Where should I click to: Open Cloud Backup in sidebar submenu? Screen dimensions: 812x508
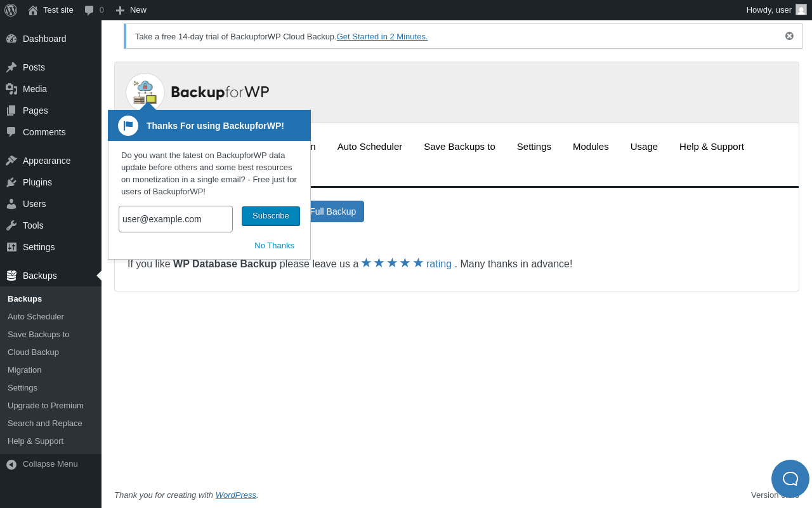point(33,352)
